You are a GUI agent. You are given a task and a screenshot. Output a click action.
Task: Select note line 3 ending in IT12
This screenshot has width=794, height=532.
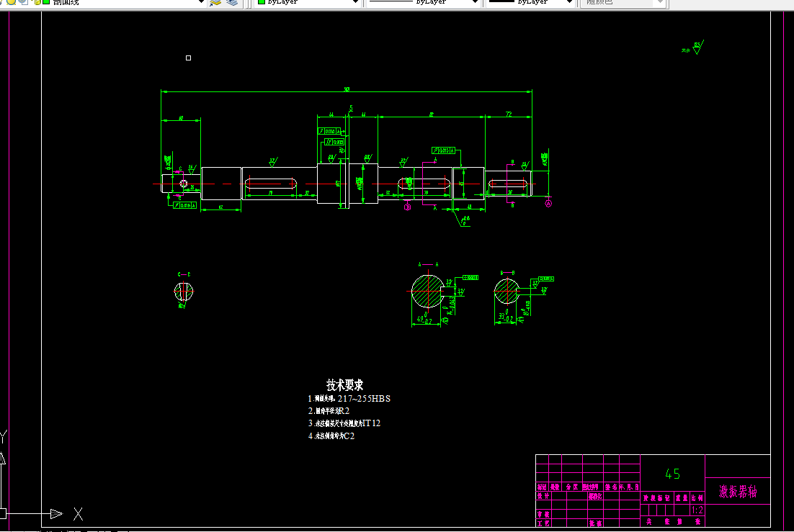(344, 423)
